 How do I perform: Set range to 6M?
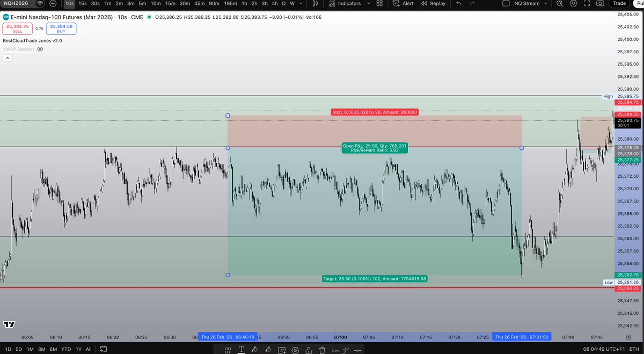[x=53, y=349]
